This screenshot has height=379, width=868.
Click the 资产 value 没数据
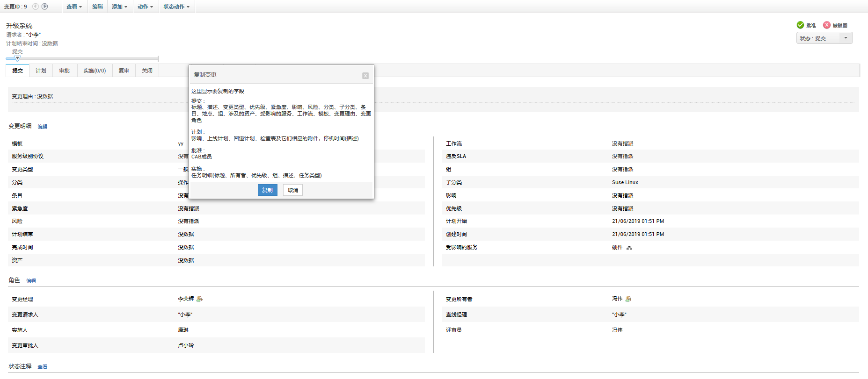pyautogui.click(x=186, y=260)
